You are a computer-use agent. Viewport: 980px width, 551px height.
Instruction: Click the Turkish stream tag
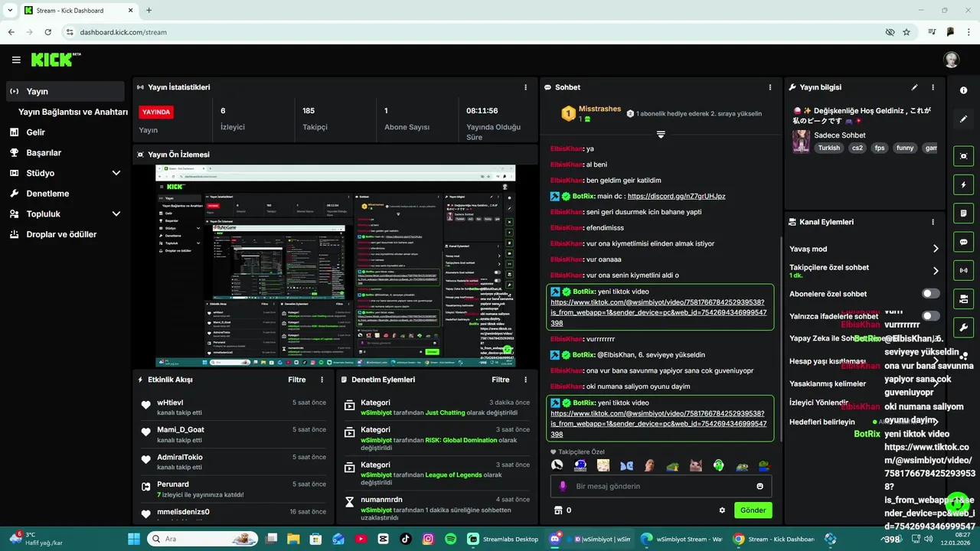point(828,148)
